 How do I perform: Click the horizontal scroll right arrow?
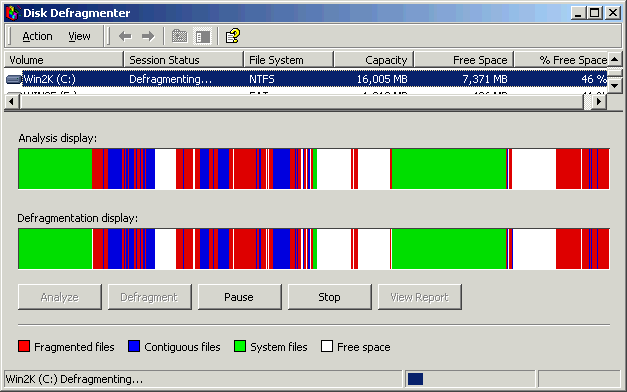point(599,102)
